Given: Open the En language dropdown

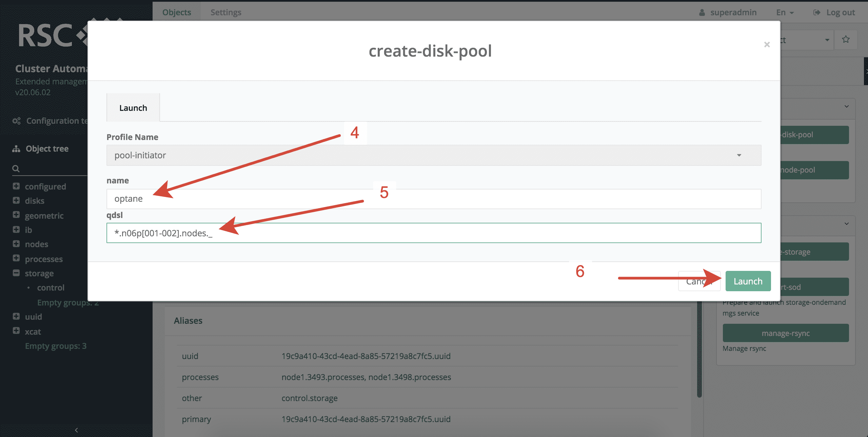Looking at the screenshot, I should click(x=785, y=13).
